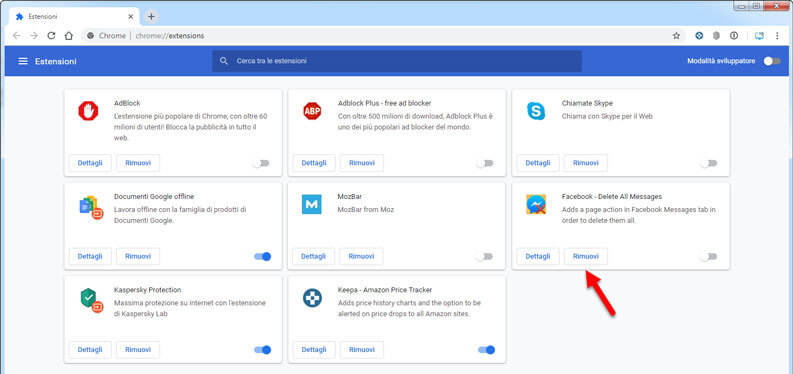Image resolution: width=793 pixels, height=374 pixels.
Task: Open Dettagli for Chiamate Skype
Action: (538, 163)
